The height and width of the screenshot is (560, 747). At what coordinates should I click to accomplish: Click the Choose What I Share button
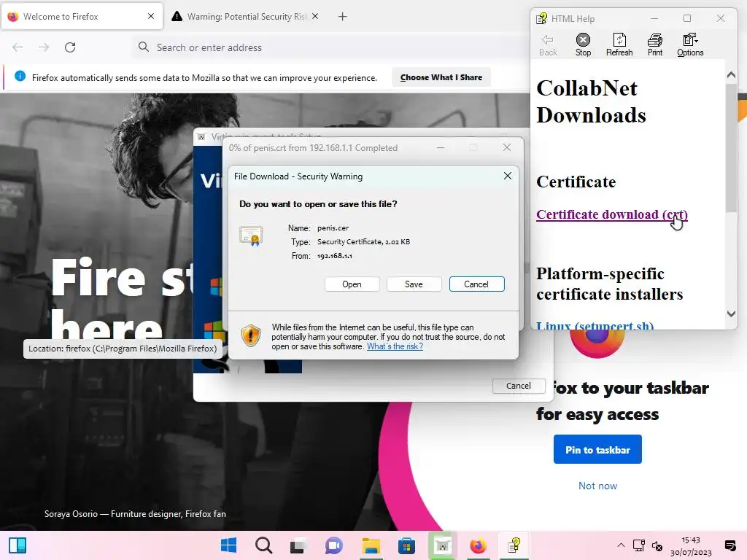441,77
